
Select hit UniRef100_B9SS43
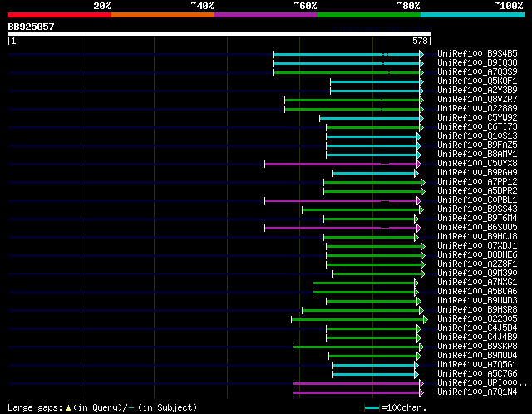477,209
